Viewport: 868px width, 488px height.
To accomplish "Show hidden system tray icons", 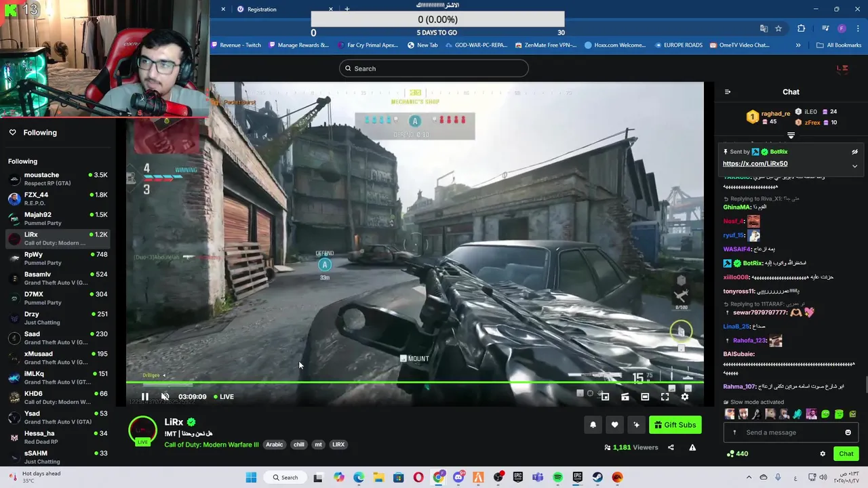I will [x=749, y=477].
